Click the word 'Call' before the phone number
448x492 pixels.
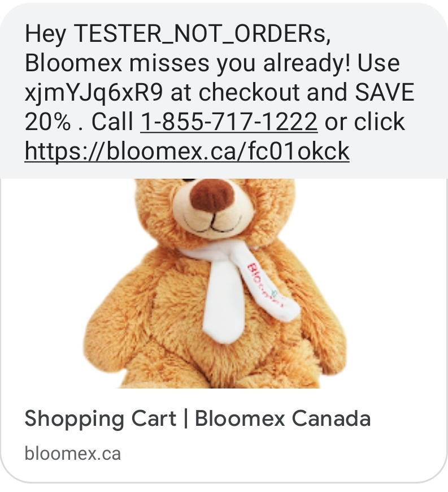coord(112,122)
